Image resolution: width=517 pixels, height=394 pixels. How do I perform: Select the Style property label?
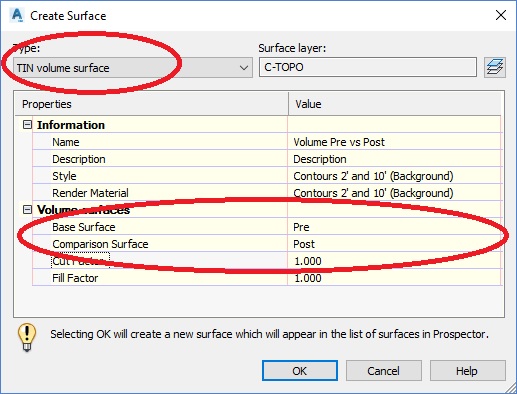pos(64,176)
